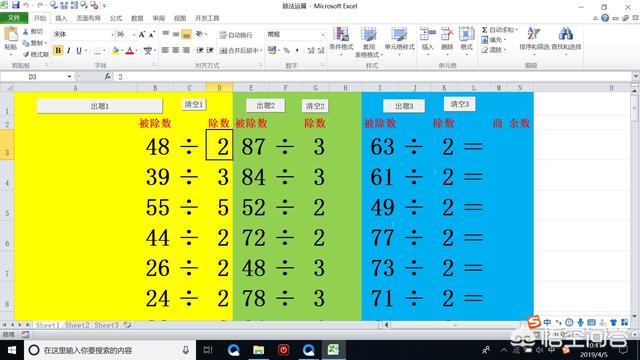Viewport: 640px width, 360px height.
Task: Click the horizontal scrollbar at sheet bottom
Action: point(455,325)
